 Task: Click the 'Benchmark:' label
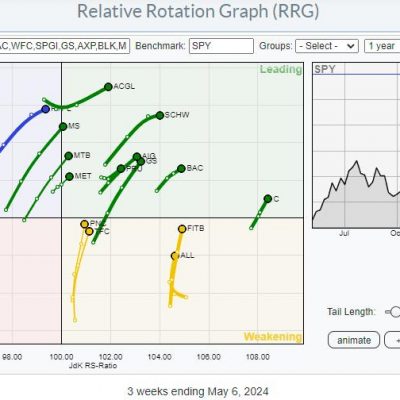point(160,46)
